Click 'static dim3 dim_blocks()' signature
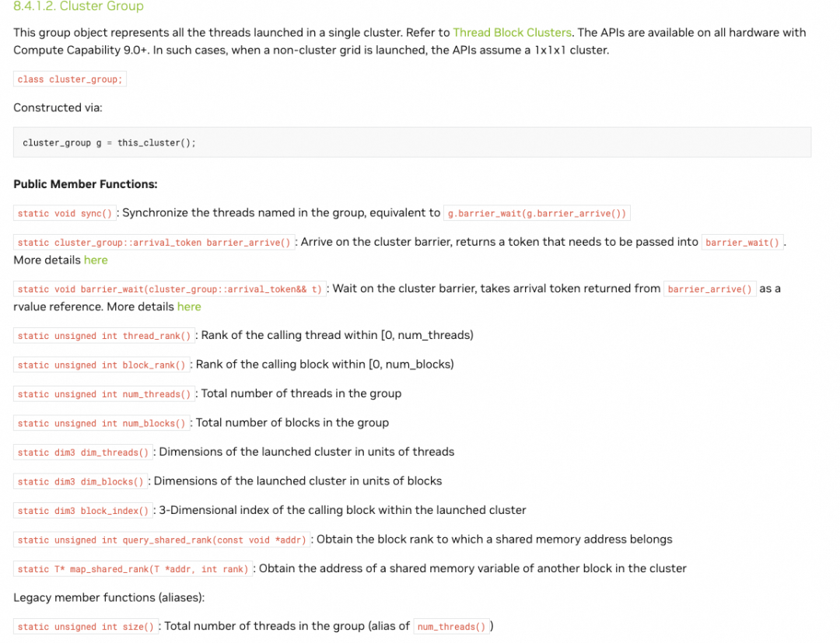The width and height of the screenshot is (840, 643). (80, 481)
